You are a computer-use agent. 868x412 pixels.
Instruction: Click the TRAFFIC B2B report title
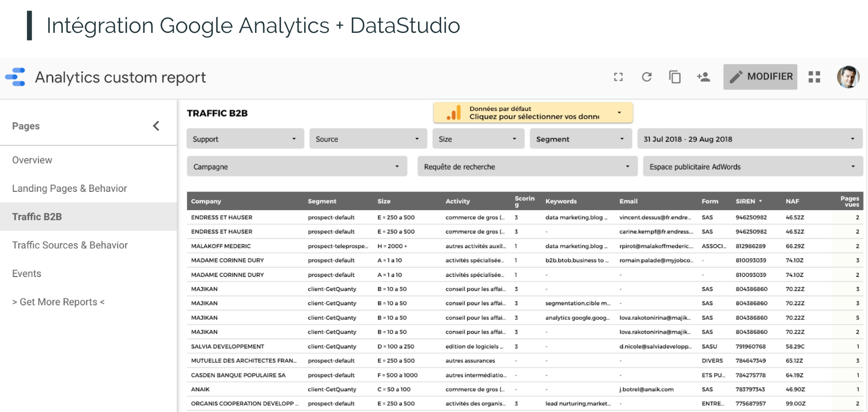point(217,113)
